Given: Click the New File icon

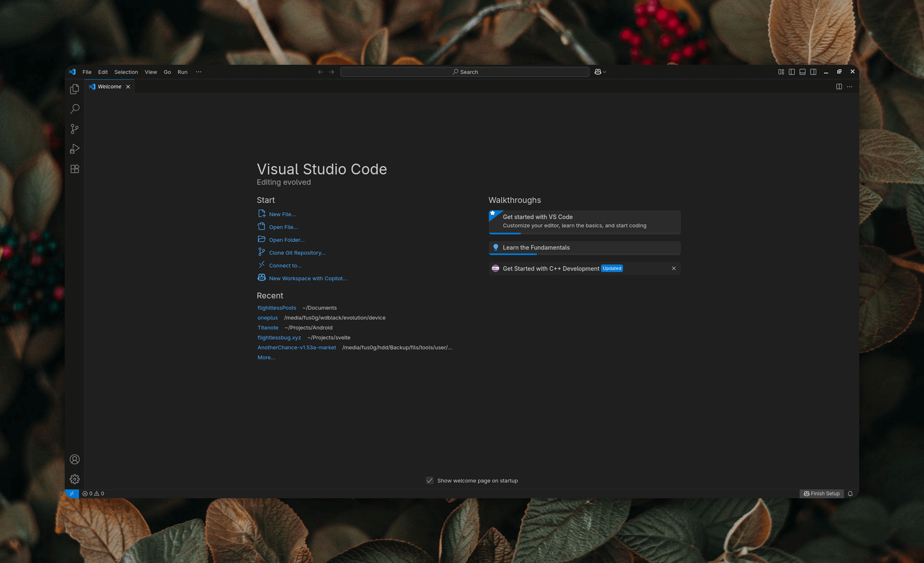Looking at the screenshot, I should [261, 213].
